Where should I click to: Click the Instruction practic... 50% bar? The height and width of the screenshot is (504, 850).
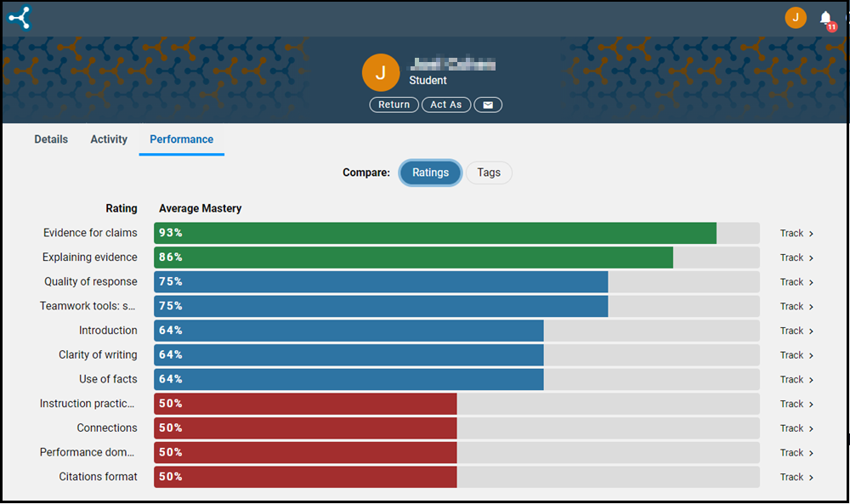(x=305, y=404)
